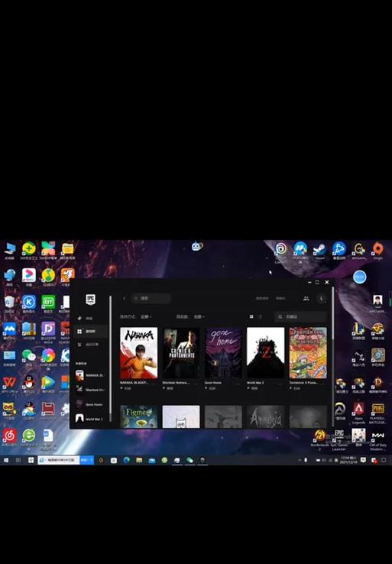Screen dimensions: 392x564
Task: Open the Windows Start button
Action: point(6,460)
